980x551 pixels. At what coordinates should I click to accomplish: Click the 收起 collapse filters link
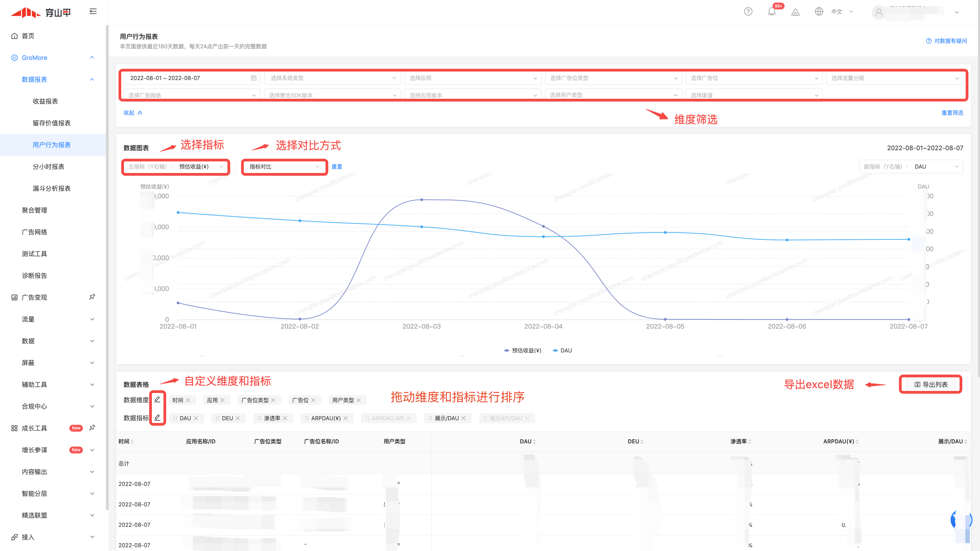click(x=133, y=113)
